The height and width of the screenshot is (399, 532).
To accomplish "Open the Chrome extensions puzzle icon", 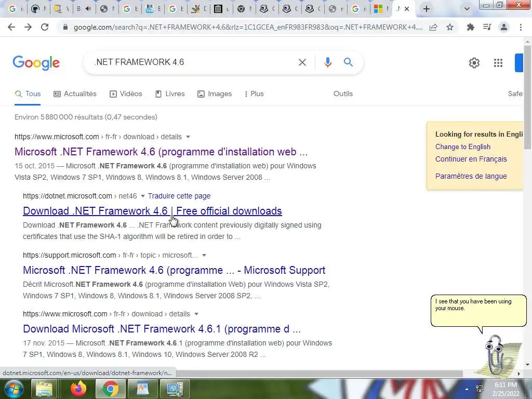I will [x=470, y=27].
